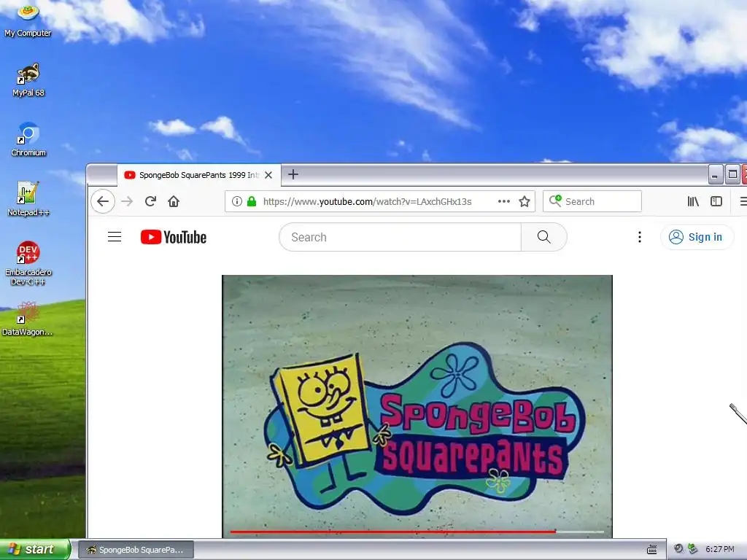747x560 pixels.
Task: Click the browser toolbar Search box
Action: tap(592, 201)
